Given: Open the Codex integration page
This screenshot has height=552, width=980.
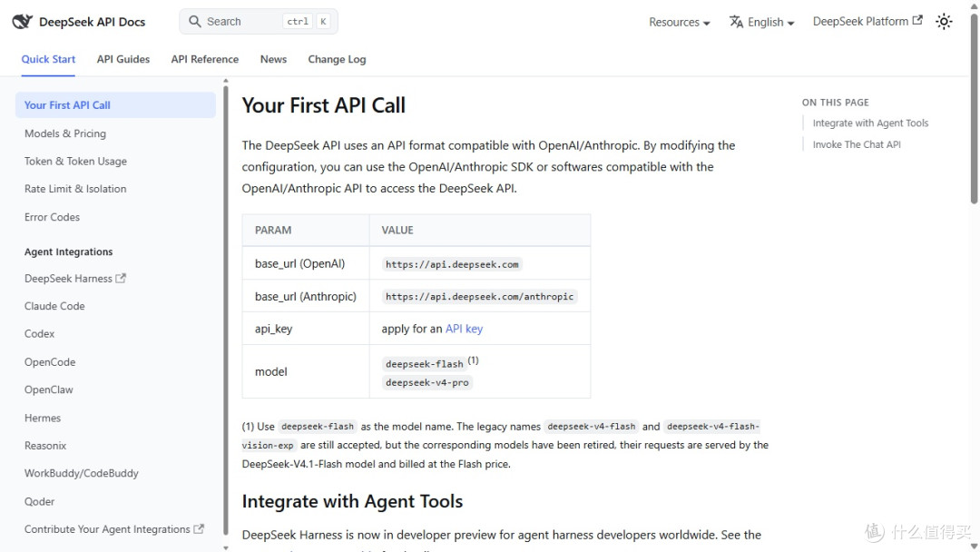Looking at the screenshot, I should 39,334.
